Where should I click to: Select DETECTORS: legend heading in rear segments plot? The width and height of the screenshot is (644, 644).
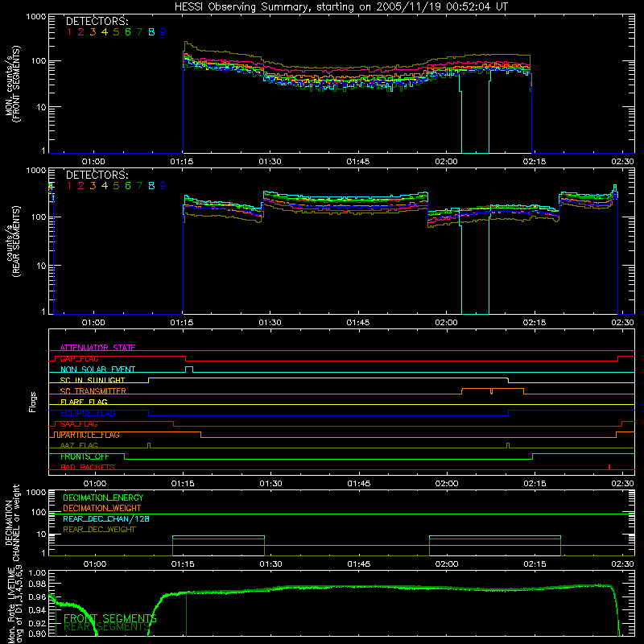pos(97,175)
